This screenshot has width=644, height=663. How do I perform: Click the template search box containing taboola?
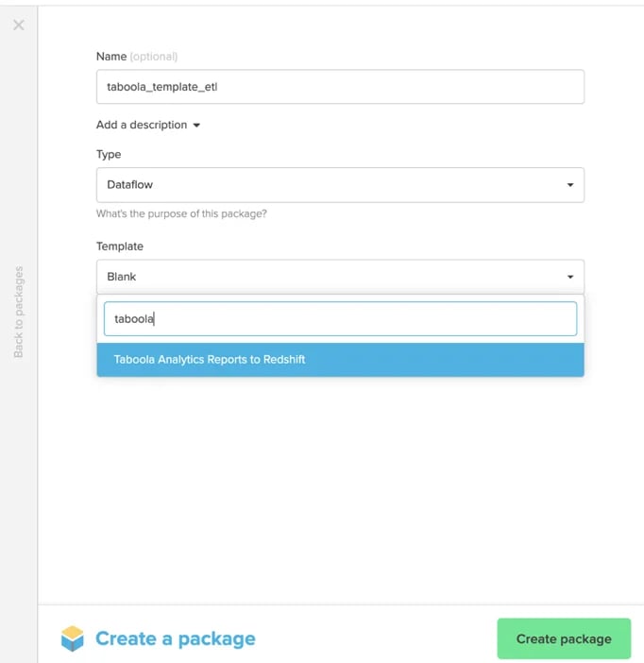click(x=340, y=319)
